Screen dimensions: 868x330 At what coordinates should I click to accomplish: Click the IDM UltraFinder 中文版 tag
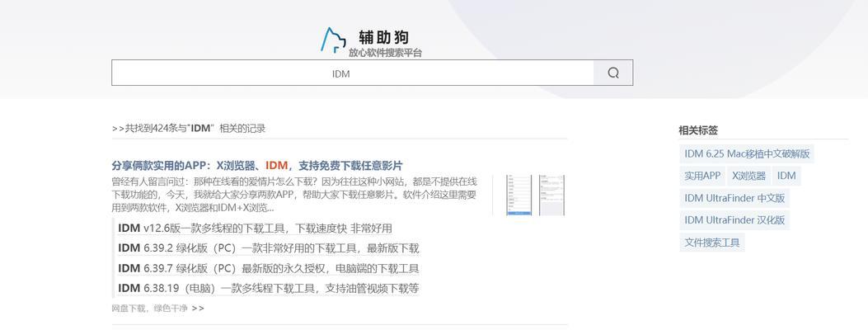click(x=734, y=198)
